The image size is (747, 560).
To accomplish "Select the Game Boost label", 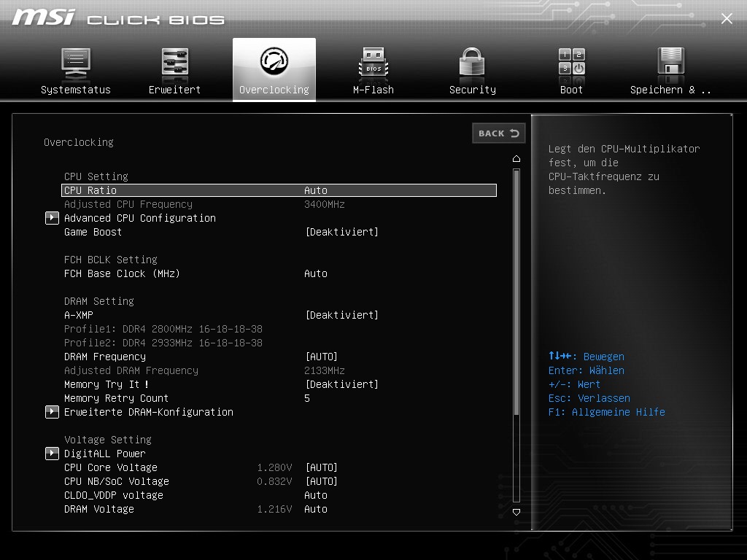I will coord(93,232).
